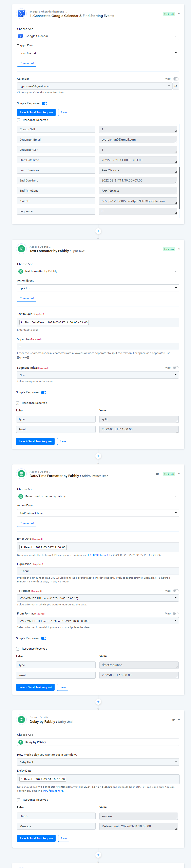Click Save & Send Test Request in Delay step
191x868 pixels.
pyautogui.click(x=36, y=838)
